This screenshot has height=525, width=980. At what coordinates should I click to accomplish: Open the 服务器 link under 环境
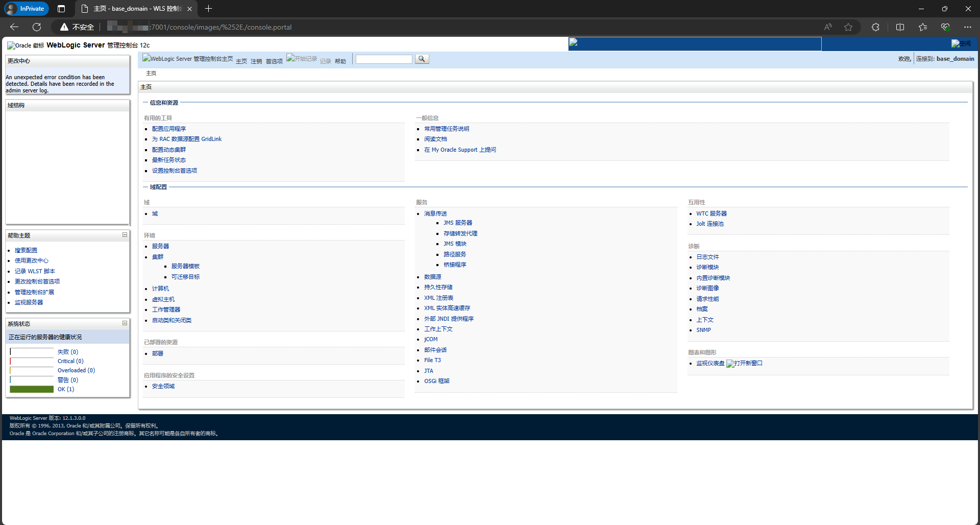click(x=160, y=246)
